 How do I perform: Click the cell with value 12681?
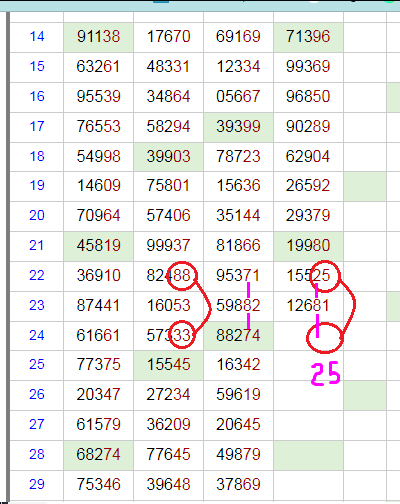(x=308, y=306)
